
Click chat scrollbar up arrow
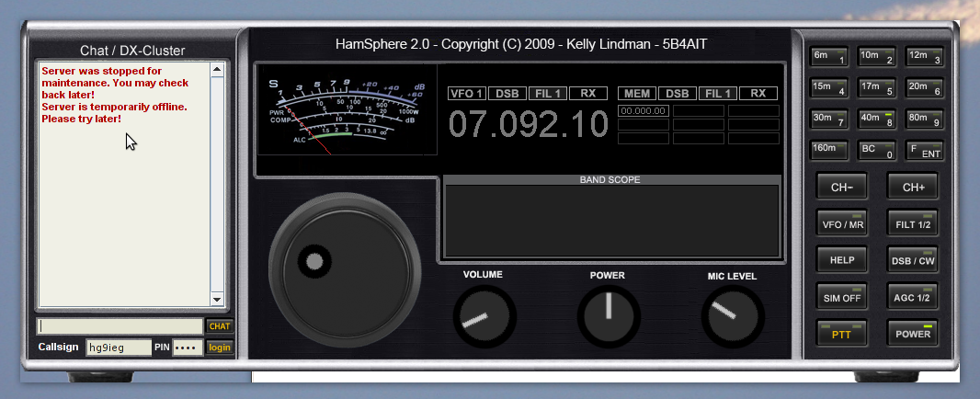[x=217, y=70]
